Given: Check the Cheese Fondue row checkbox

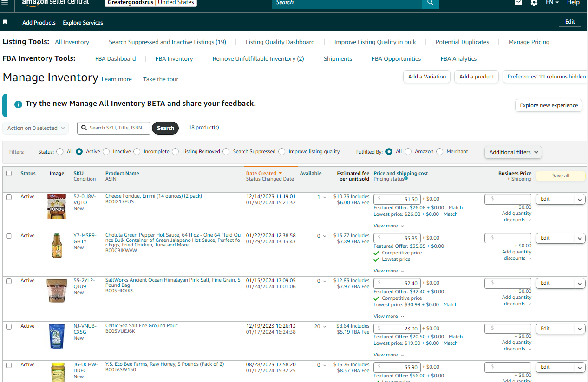Looking at the screenshot, I should tap(9, 197).
